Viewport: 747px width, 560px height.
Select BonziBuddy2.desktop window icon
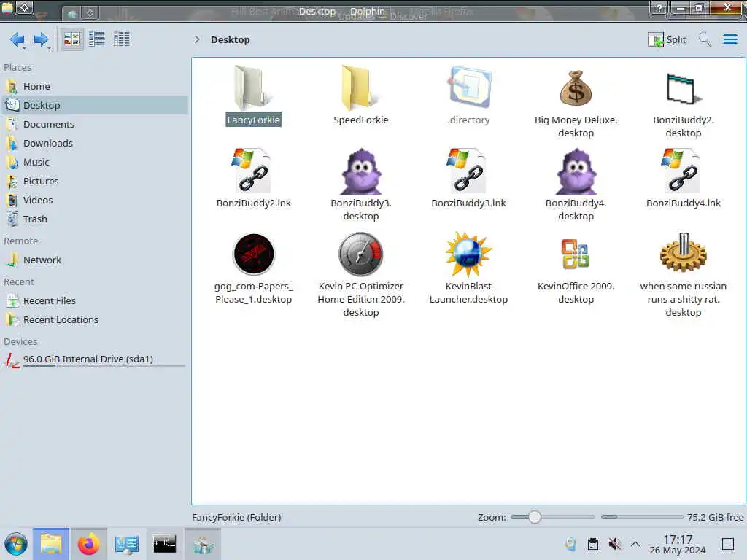click(684, 88)
